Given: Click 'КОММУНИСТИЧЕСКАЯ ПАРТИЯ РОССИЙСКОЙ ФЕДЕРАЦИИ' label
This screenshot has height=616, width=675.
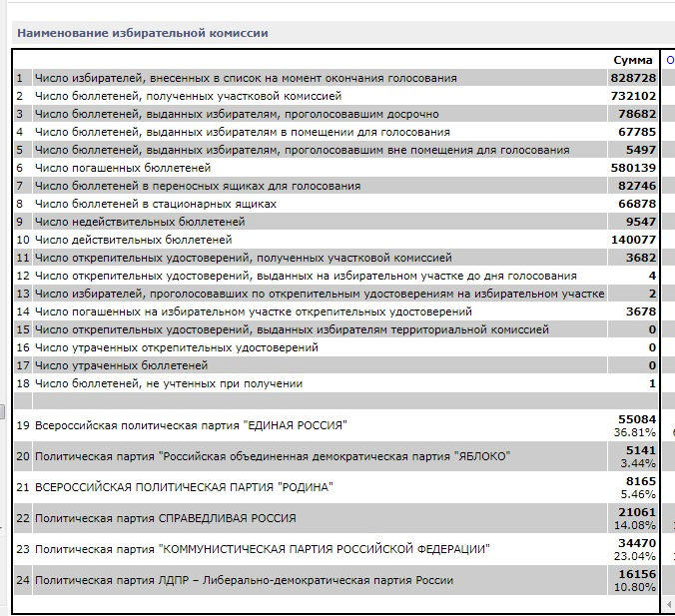Looking at the screenshot, I should 263,549.
